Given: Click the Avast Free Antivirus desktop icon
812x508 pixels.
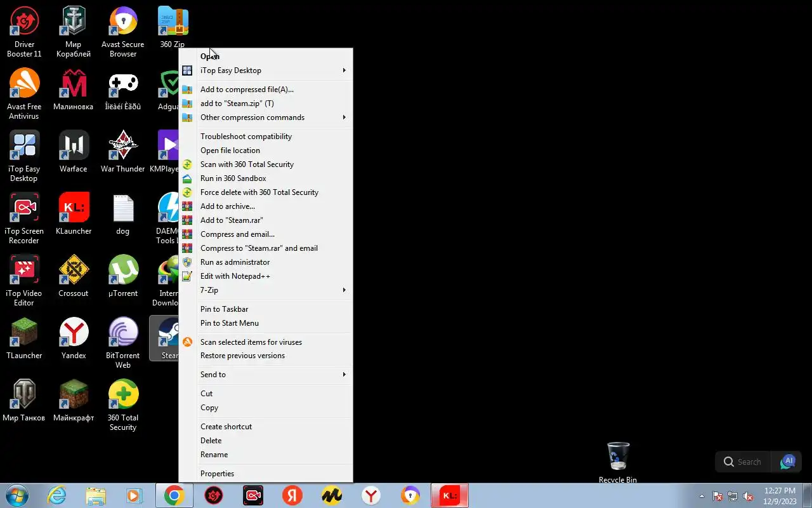Looking at the screenshot, I should 24,94.
